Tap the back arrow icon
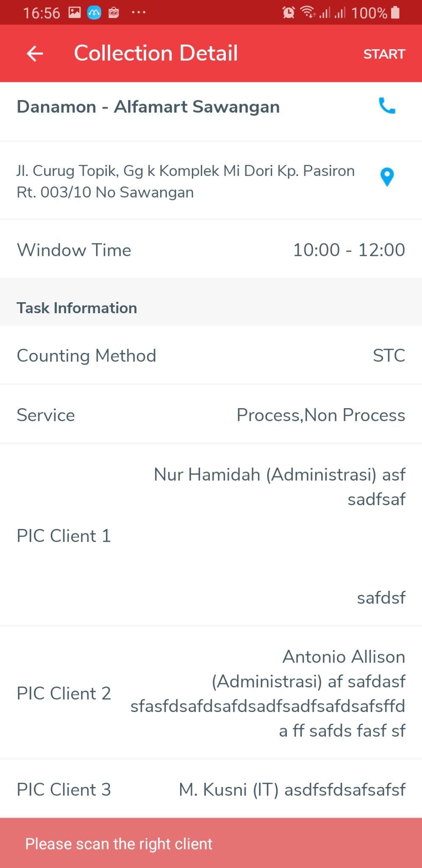This screenshot has width=422, height=868. (x=35, y=53)
